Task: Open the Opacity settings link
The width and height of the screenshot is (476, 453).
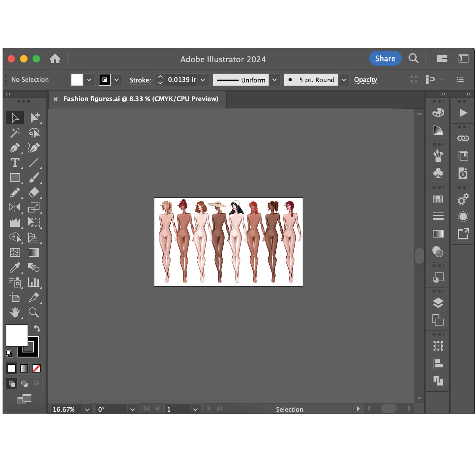Action: [x=365, y=80]
